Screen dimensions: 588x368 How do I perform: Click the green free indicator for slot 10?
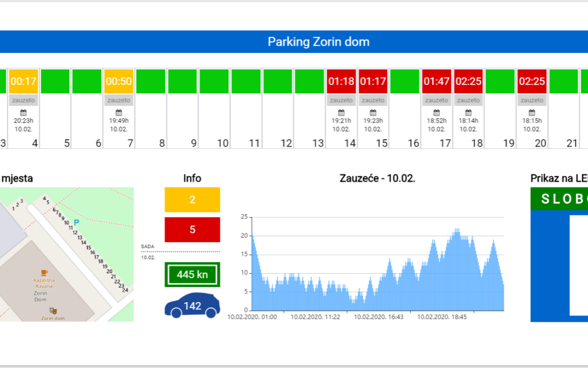click(x=214, y=81)
